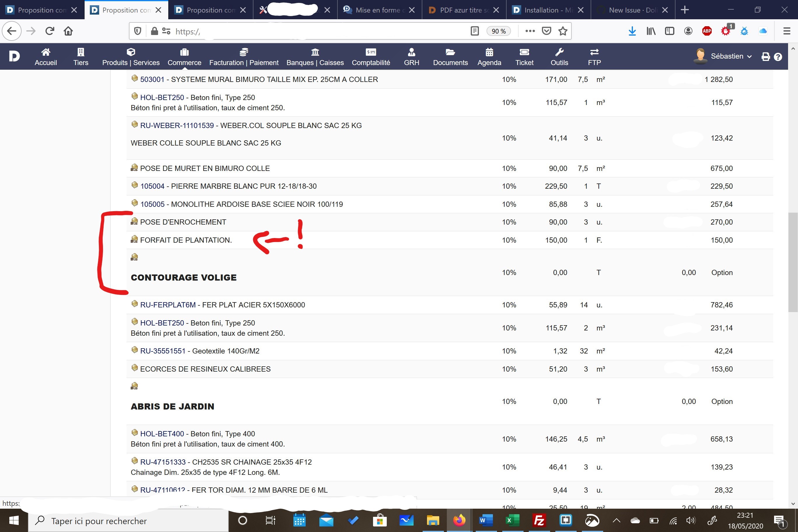
Task: Open the GRH module
Action: [x=411, y=57]
